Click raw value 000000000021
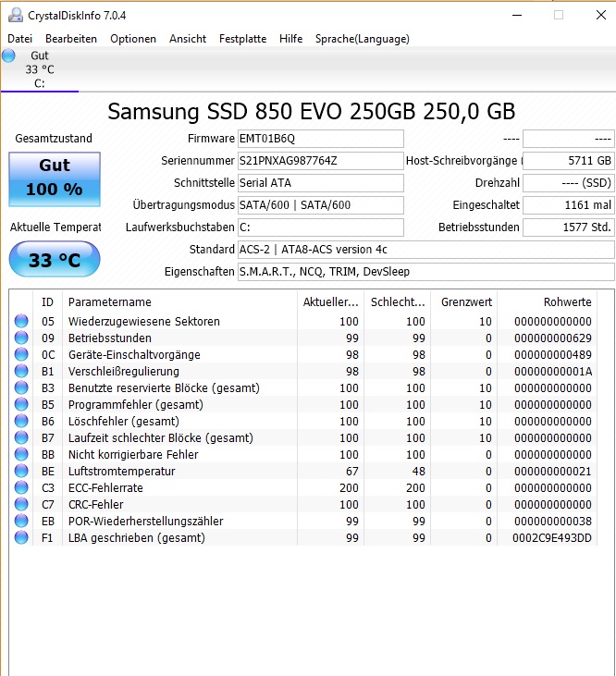Image resolution: width=616 pixels, height=676 pixels. [x=553, y=472]
